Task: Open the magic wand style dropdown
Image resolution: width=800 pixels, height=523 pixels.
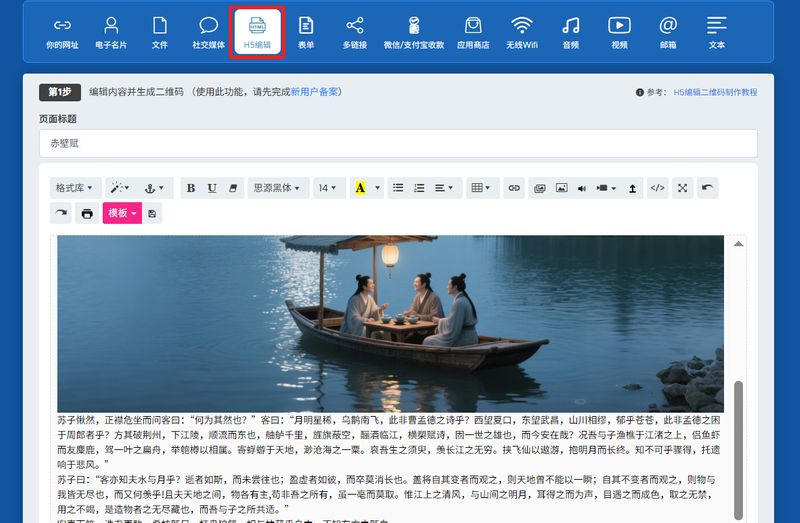Action: 120,188
